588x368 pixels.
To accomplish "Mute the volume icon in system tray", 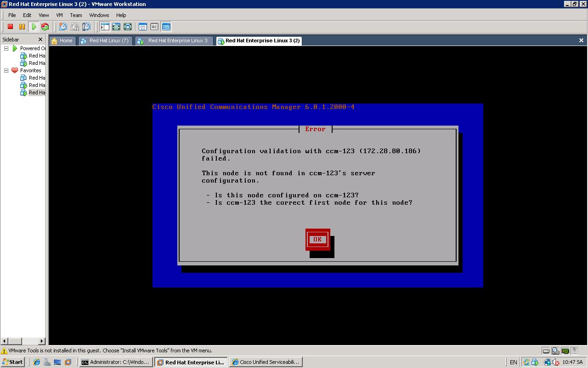I will pyautogui.click(x=555, y=362).
